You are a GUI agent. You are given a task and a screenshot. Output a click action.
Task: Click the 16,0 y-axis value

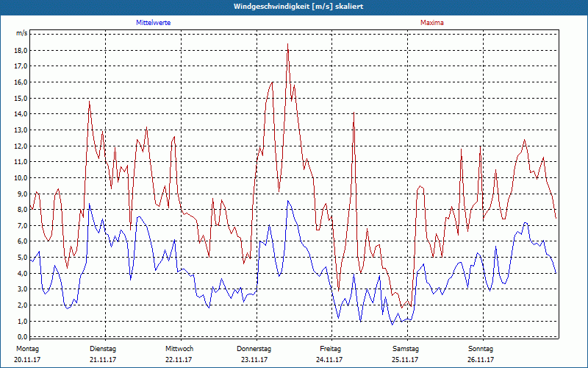pos(21,82)
